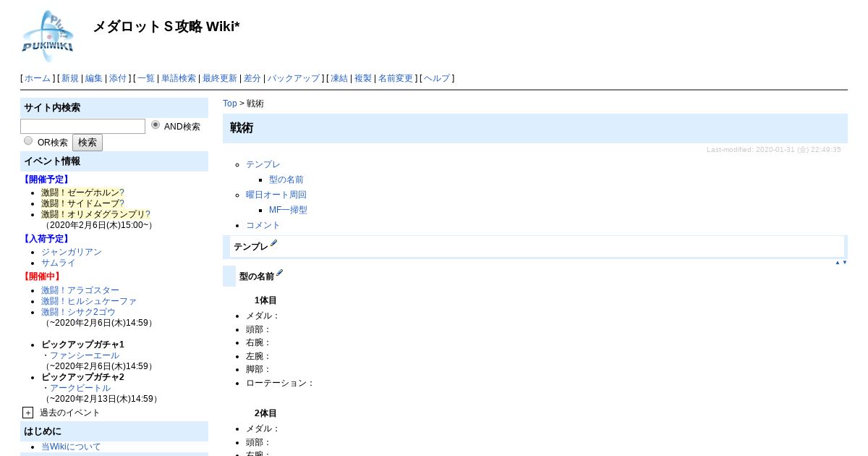This screenshot has width=868, height=456.
Task: Jump to テンプレ in table of contents
Action: 263,164
